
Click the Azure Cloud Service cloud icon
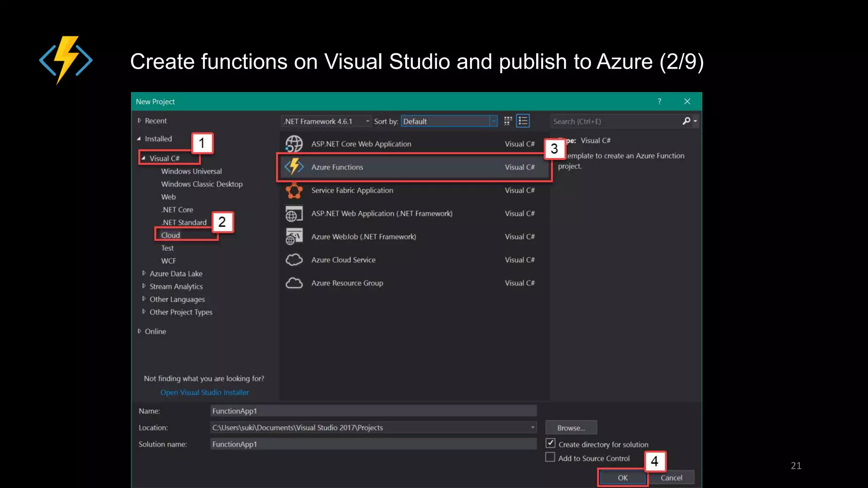[294, 260]
